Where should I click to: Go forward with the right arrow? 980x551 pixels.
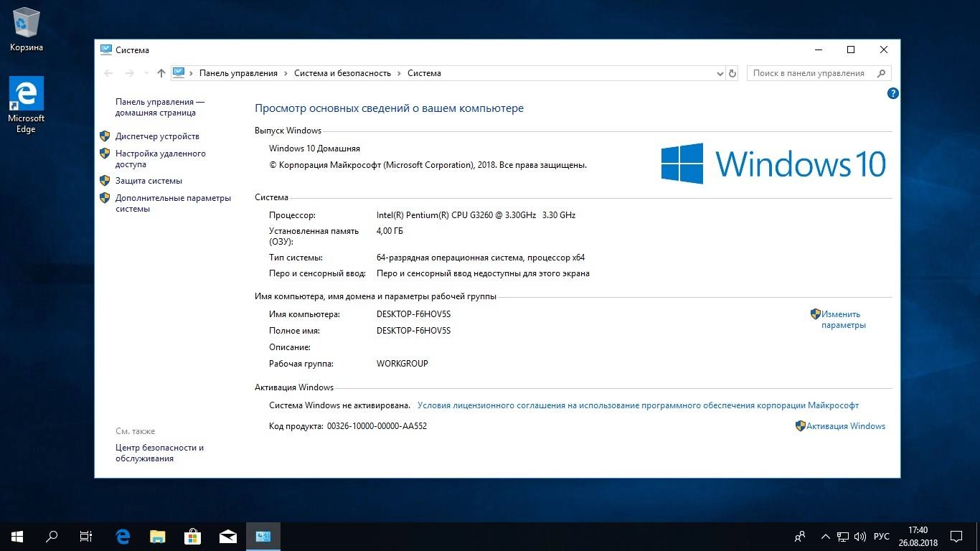click(129, 73)
